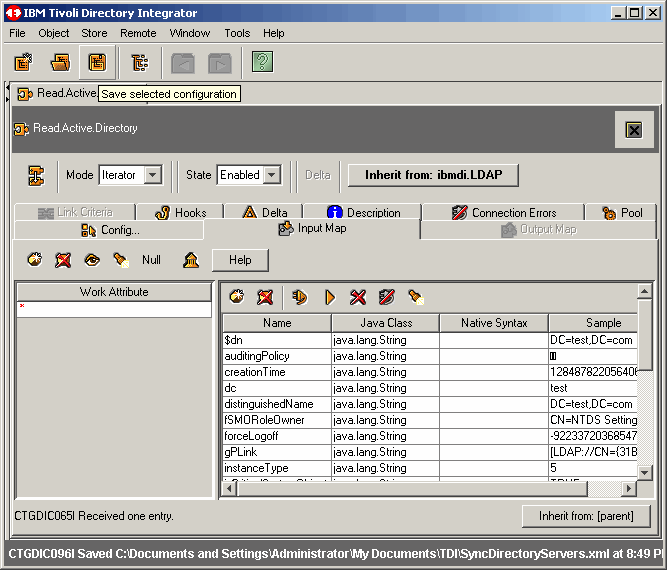Image resolution: width=667 pixels, height=570 pixels.
Task: Click the orange play arrow in schema toolbar
Action: tap(329, 297)
